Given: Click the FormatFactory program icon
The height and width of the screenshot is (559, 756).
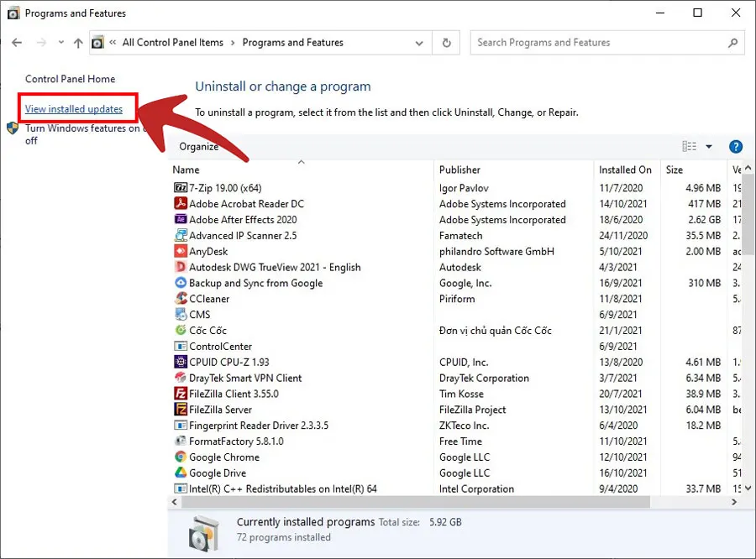Looking at the screenshot, I should point(181,441).
